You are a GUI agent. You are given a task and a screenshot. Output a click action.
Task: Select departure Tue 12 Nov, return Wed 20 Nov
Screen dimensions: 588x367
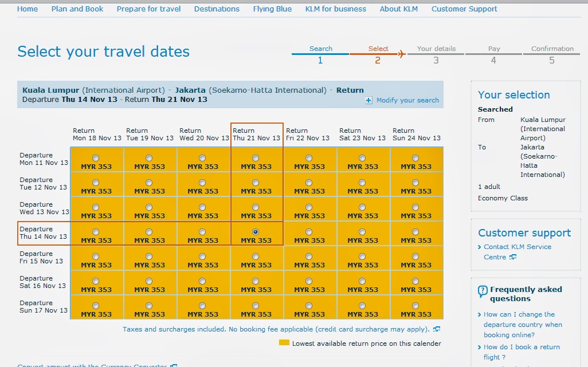coord(202,183)
